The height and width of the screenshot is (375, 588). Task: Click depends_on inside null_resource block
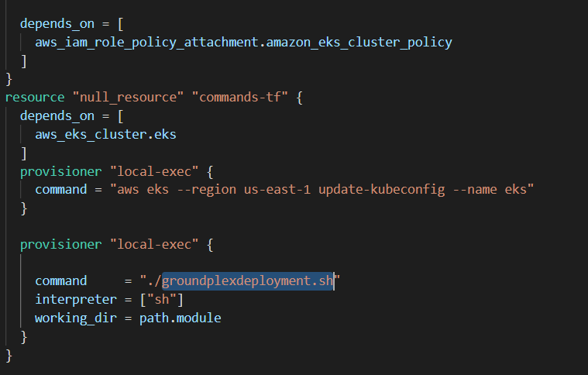[57, 116]
